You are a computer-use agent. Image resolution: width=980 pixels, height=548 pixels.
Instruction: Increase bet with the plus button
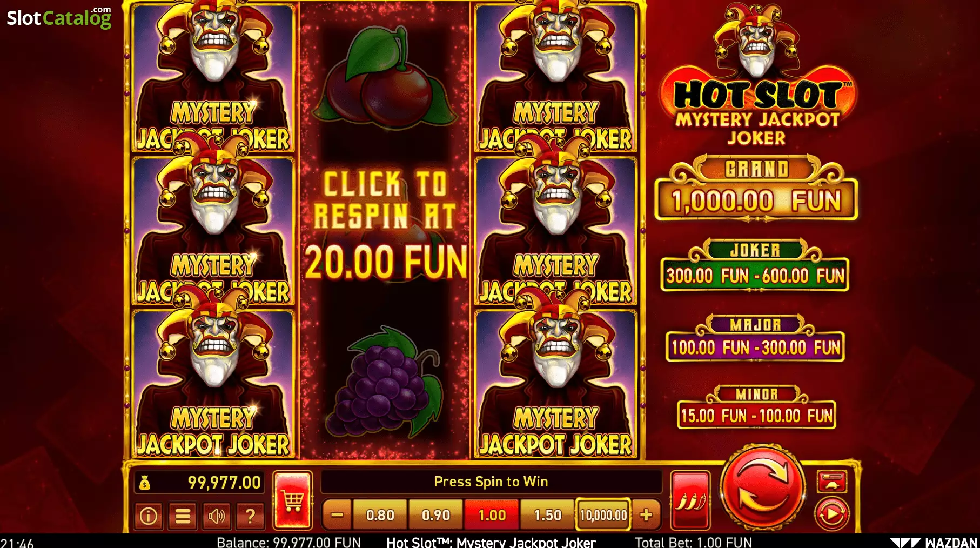(x=646, y=515)
